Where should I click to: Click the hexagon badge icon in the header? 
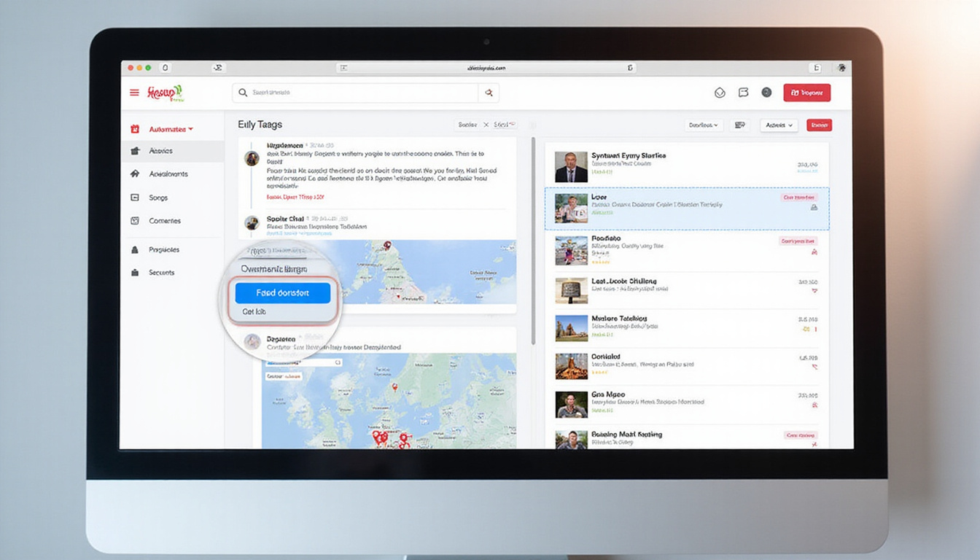click(x=720, y=93)
